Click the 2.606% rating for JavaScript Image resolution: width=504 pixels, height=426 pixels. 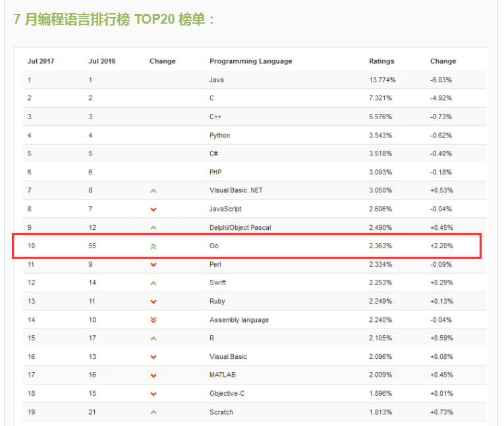[380, 209]
